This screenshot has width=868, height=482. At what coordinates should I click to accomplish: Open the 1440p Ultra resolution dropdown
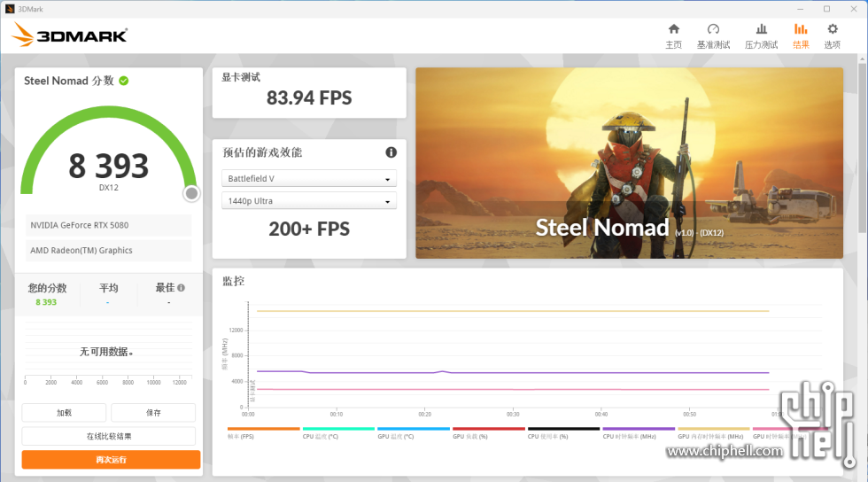coord(309,200)
